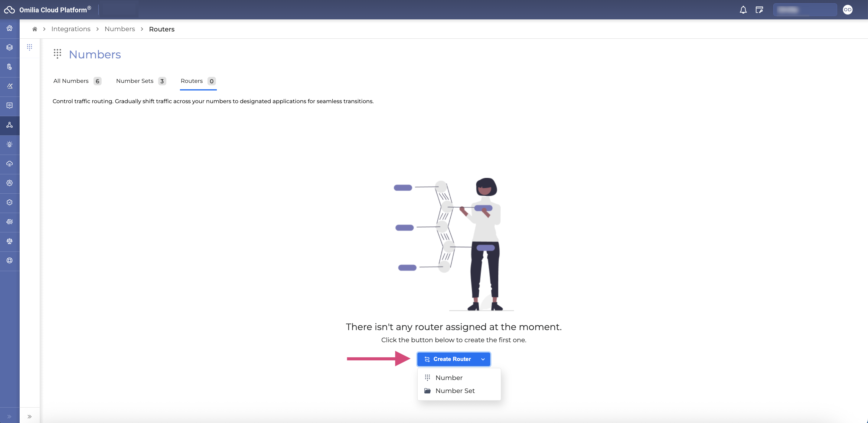Expand the Create Router dropdown arrow
Image resolution: width=868 pixels, height=423 pixels.
pyautogui.click(x=483, y=359)
